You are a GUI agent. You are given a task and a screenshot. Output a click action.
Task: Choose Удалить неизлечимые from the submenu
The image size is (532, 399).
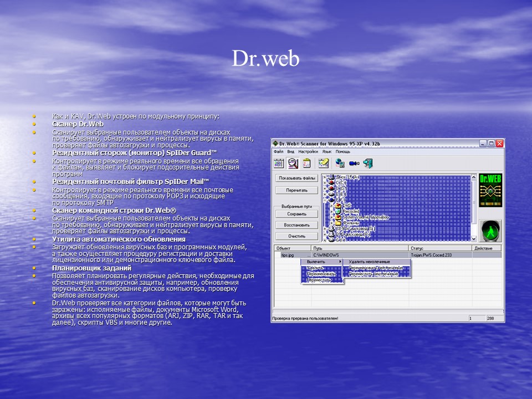pyautogui.click(x=369, y=262)
